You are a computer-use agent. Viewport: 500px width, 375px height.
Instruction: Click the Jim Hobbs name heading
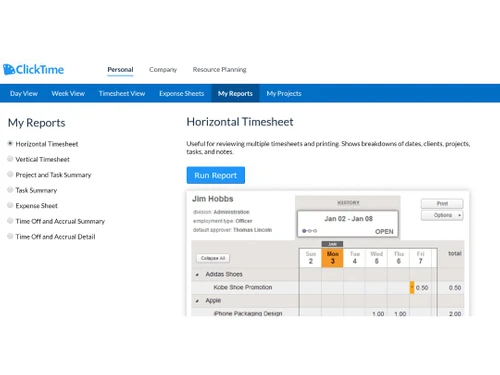tap(213, 199)
